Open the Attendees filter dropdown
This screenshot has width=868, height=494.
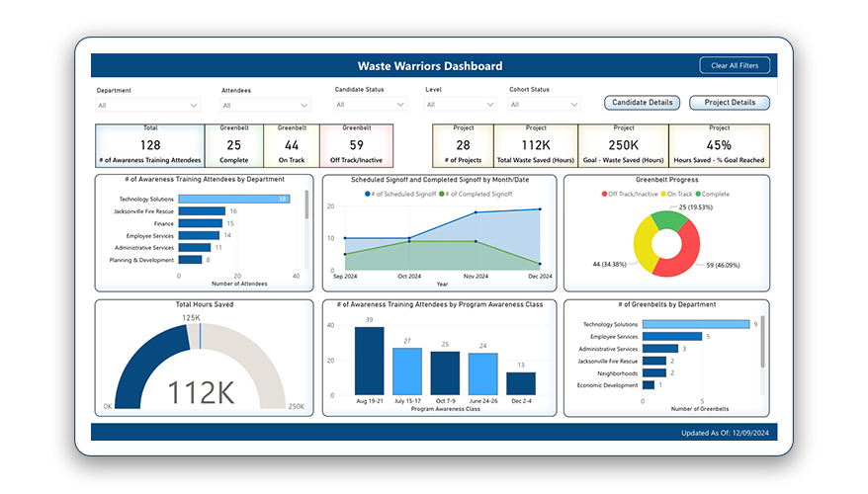[265, 106]
